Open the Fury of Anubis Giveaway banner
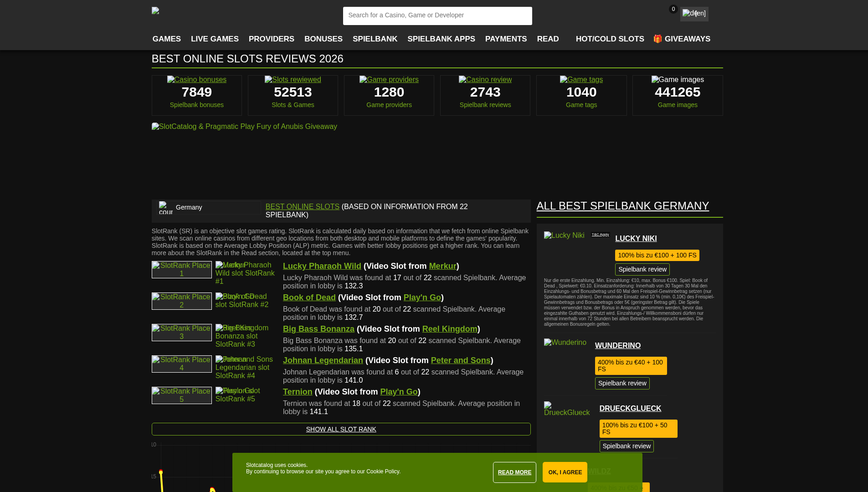Screen dimensions: 868x492 coord(244,127)
